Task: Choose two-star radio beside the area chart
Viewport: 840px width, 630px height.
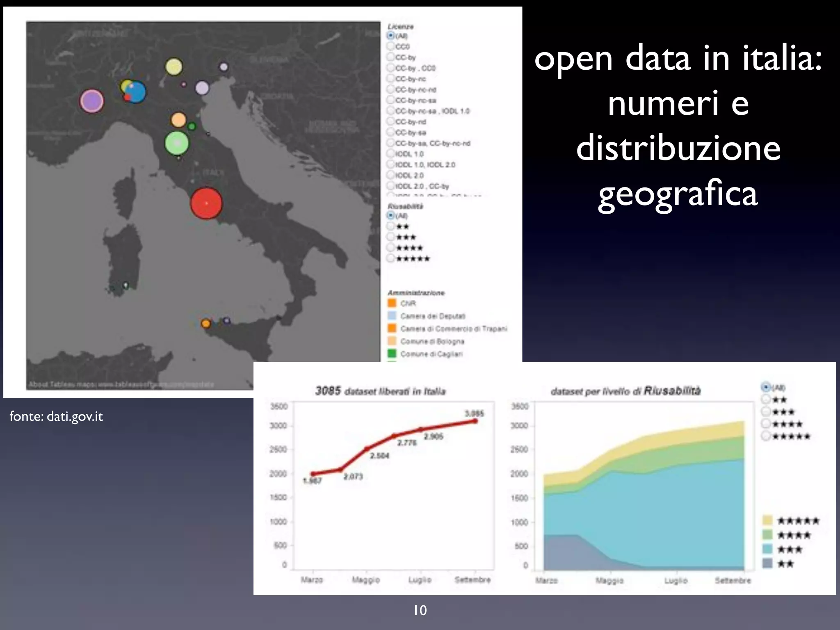Action: tap(765, 399)
